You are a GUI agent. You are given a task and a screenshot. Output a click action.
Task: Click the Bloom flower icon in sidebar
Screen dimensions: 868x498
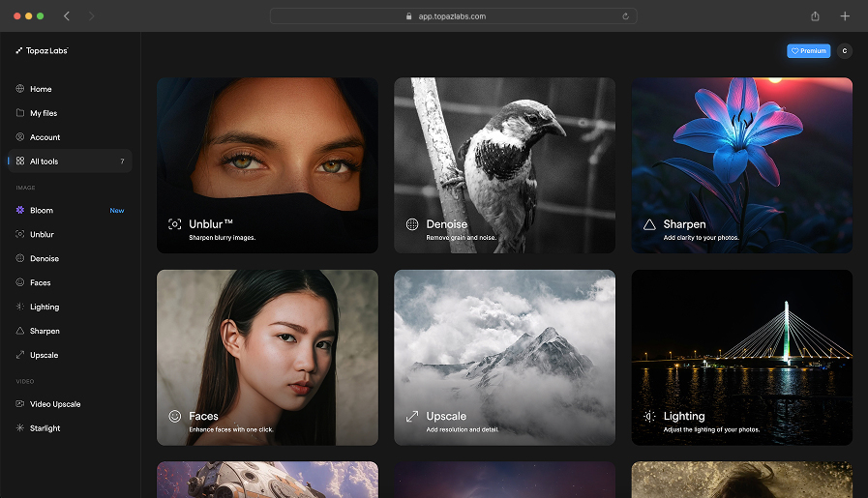tap(20, 210)
